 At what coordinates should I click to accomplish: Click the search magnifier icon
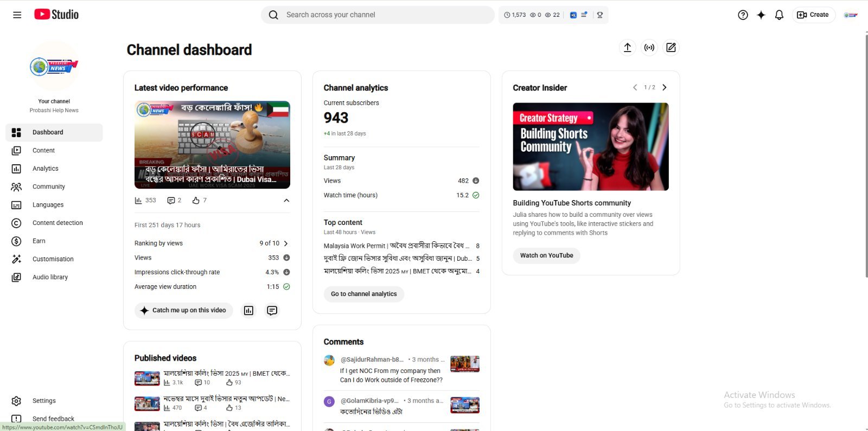(273, 15)
